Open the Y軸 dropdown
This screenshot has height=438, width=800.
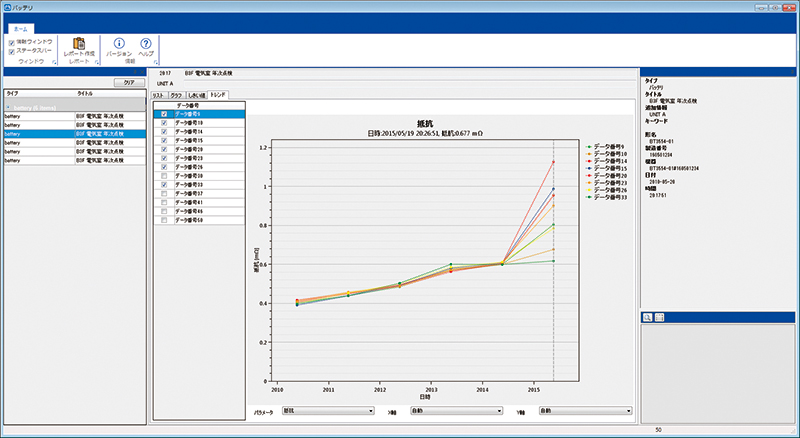click(585, 410)
